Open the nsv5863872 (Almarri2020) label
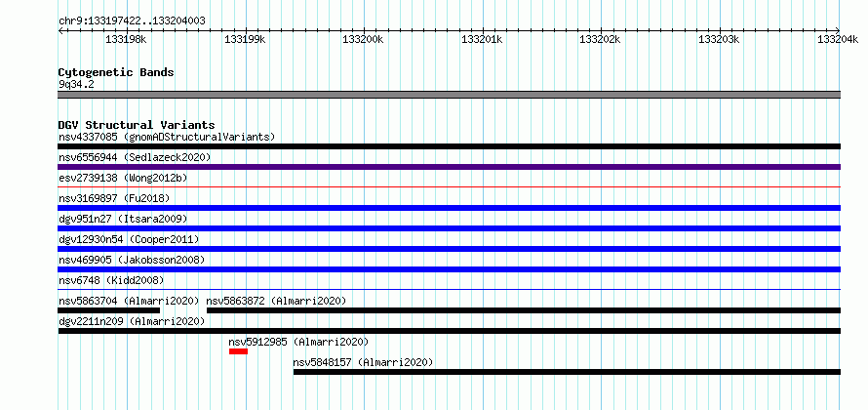The image size is (868, 410). 276,301
